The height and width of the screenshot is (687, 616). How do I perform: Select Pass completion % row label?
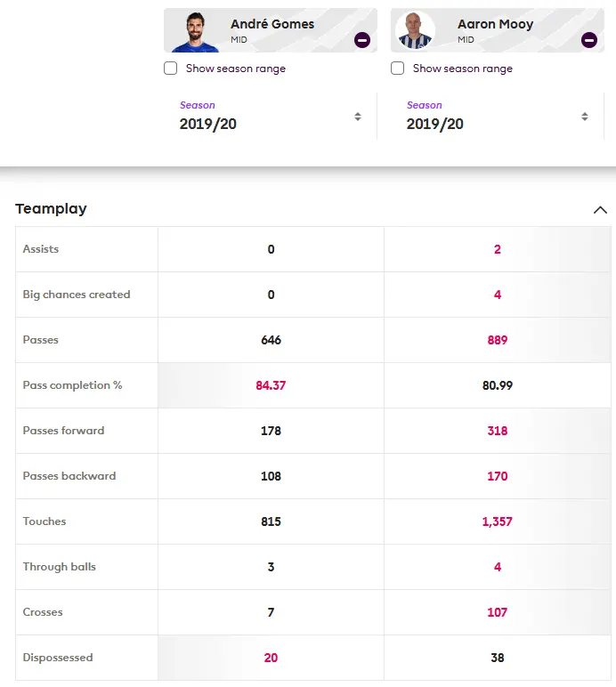coord(72,385)
